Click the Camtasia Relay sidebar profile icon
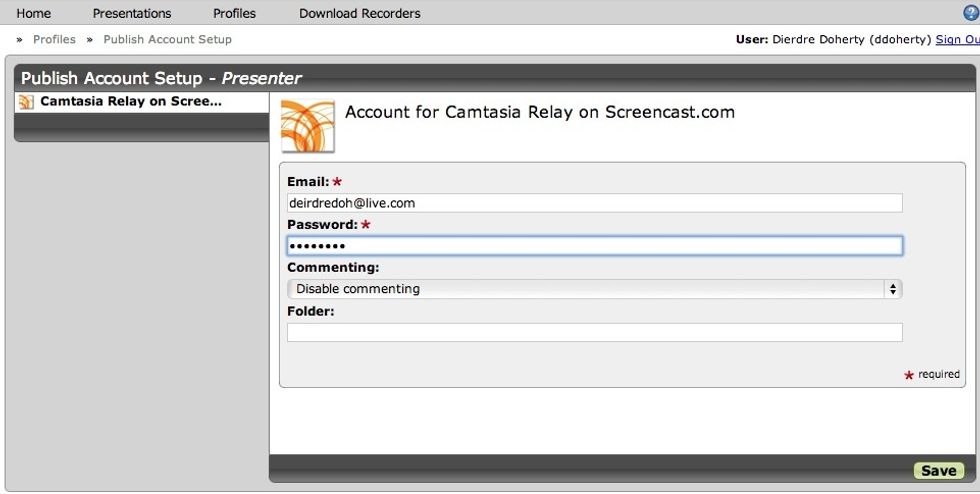Image resolution: width=980 pixels, height=494 pixels. pos(27,102)
